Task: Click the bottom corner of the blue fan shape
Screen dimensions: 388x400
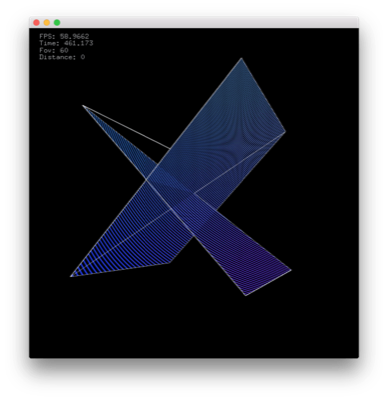Action: (169, 263)
